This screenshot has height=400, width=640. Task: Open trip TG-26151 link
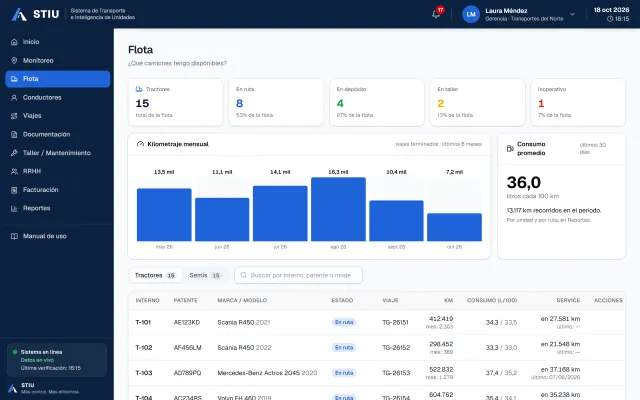tap(395, 322)
